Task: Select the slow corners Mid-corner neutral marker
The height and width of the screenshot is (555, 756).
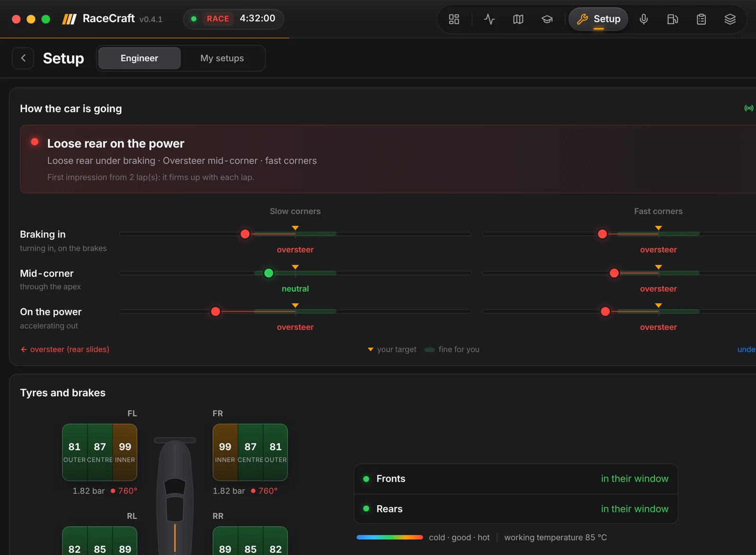Action: click(268, 273)
